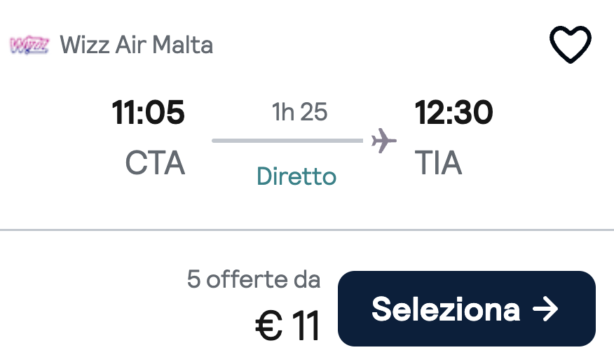This screenshot has height=364, width=614.
Task: Click the TIA arrival airport code
Action: point(439,162)
